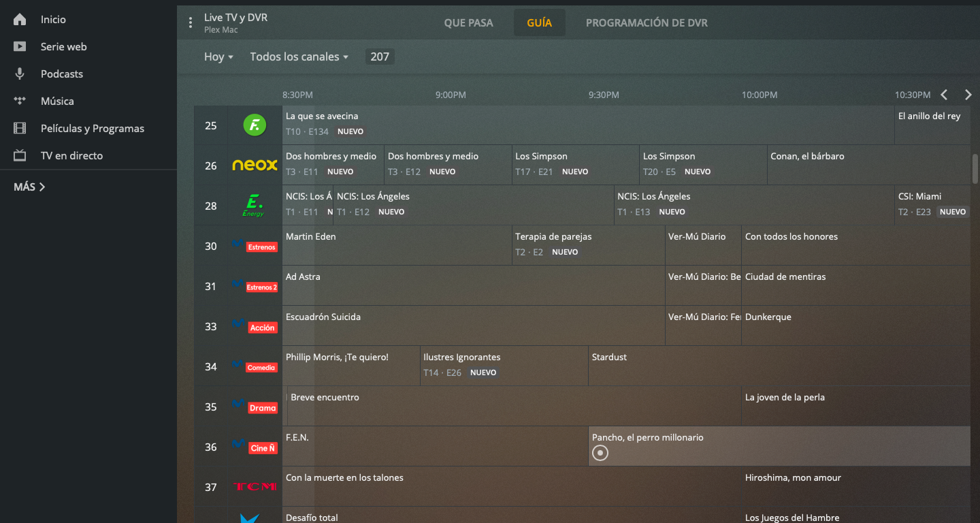Click the record icon on Pancho, el perro millonario
This screenshot has width=980, height=523.
coord(600,453)
